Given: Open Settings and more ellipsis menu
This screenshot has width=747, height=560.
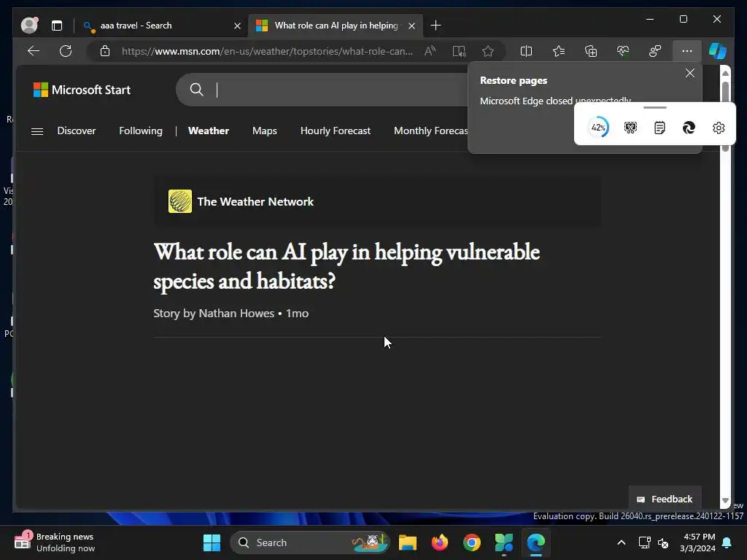Looking at the screenshot, I should (x=687, y=51).
